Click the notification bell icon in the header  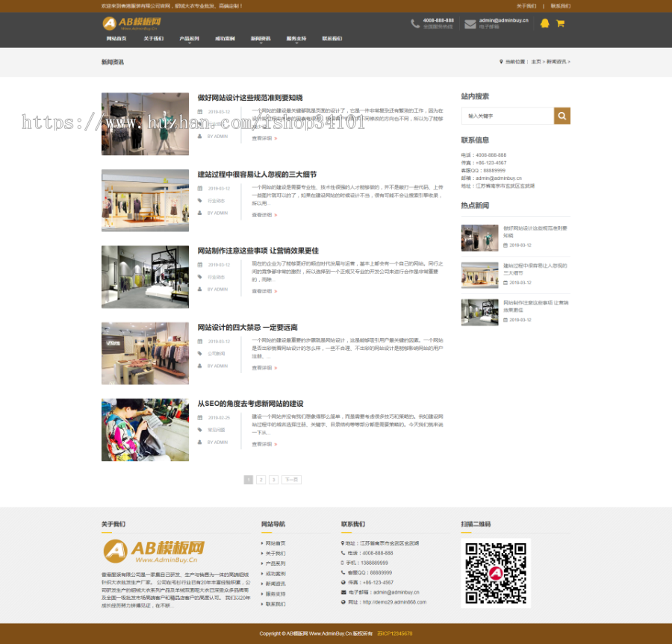544,23
